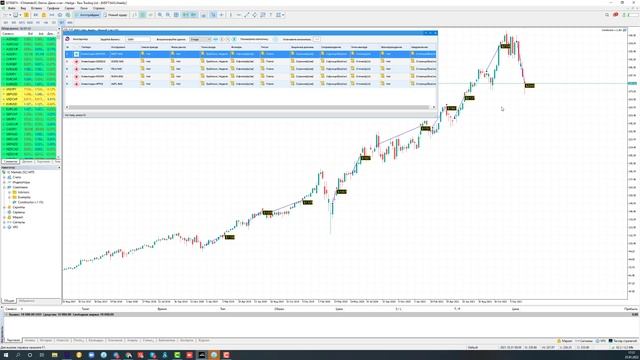
Task: Open the Календарь tab in Toolbox
Action: (96, 340)
